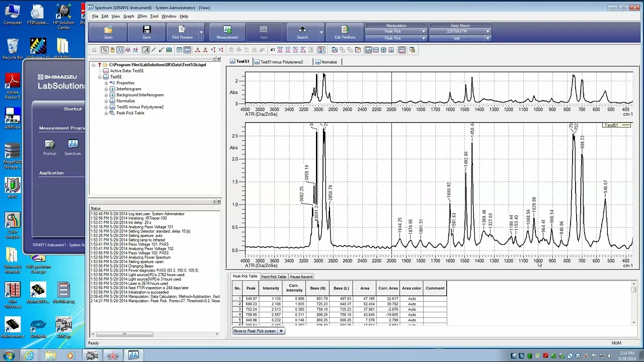Viewport: 644px width, 362px height.
Task: Toggle the text box display toolbar button
Action: 179,50
